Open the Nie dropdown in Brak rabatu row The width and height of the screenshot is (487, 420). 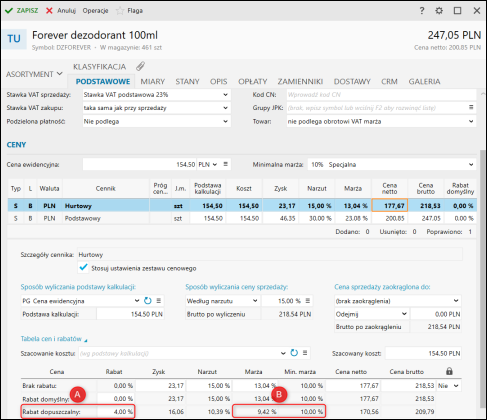[449, 386]
